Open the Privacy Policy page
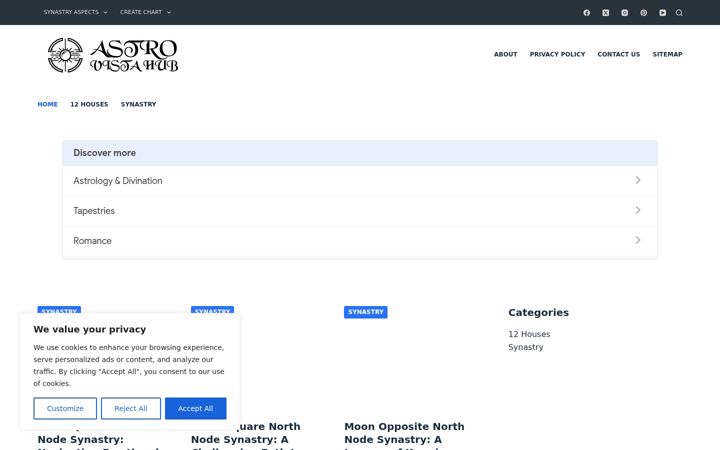The image size is (720, 450). click(557, 54)
